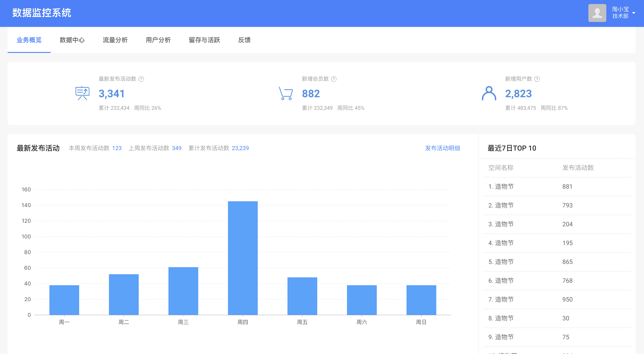
Task: Click the 发布活动数 column header
Action: click(x=578, y=168)
